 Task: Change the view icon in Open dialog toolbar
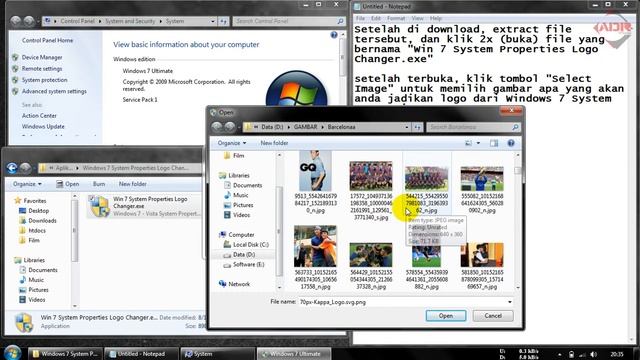pyautogui.click(x=469, y=143)
